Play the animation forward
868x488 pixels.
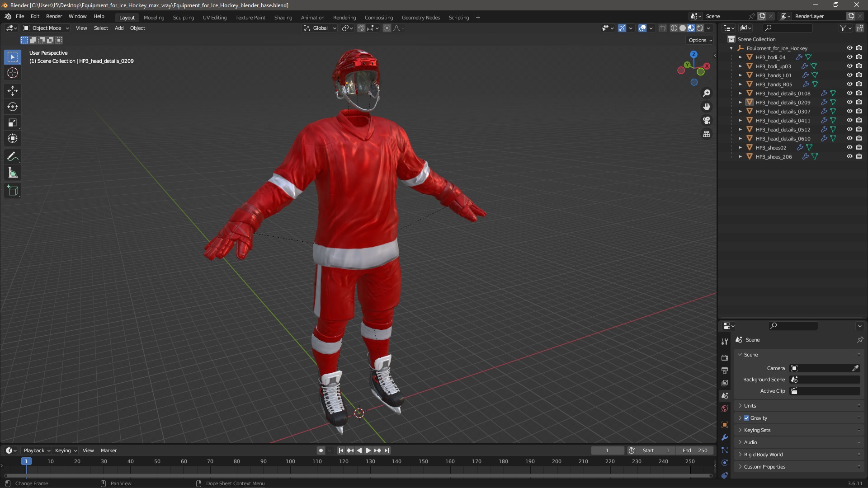pyautogui.click(x=368, y=450)
